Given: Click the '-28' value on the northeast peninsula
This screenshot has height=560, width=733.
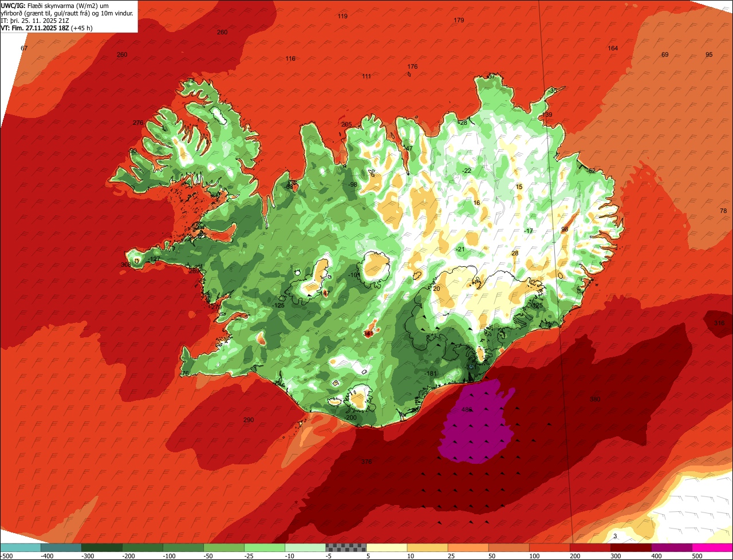Looking at the screenshot, I should 463,123.
